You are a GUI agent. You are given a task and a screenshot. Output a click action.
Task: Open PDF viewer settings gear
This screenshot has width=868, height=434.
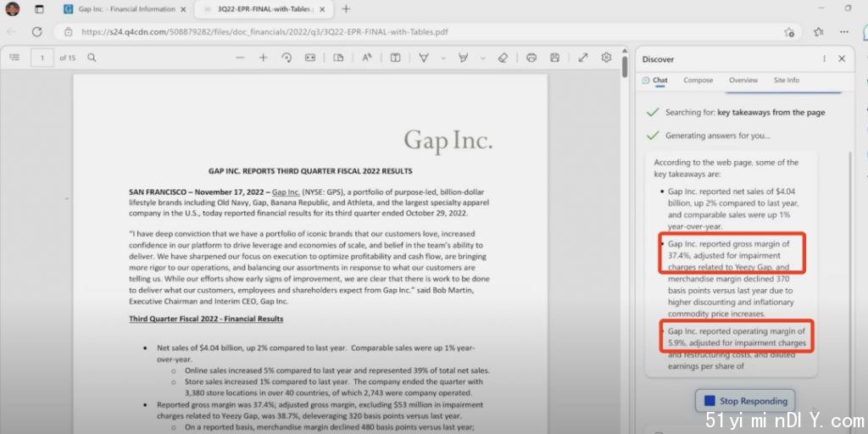[606, 58]
